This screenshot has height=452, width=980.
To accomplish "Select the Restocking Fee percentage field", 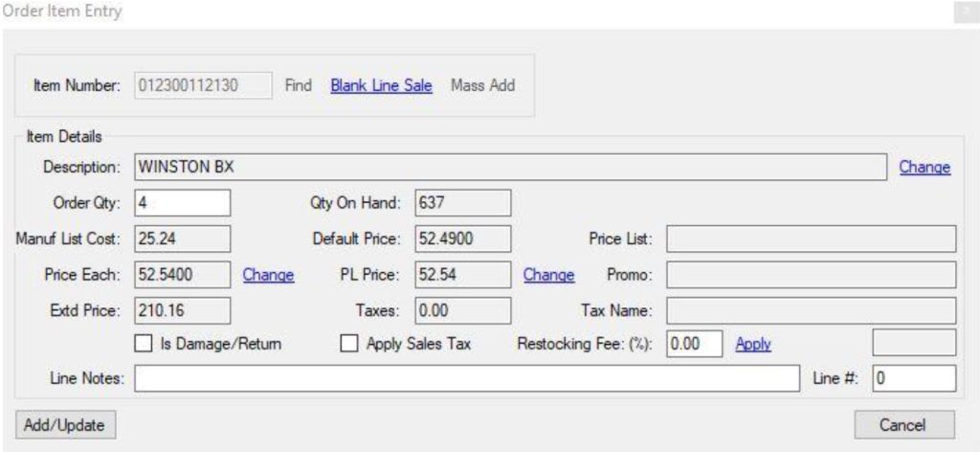I will [695, 343].
